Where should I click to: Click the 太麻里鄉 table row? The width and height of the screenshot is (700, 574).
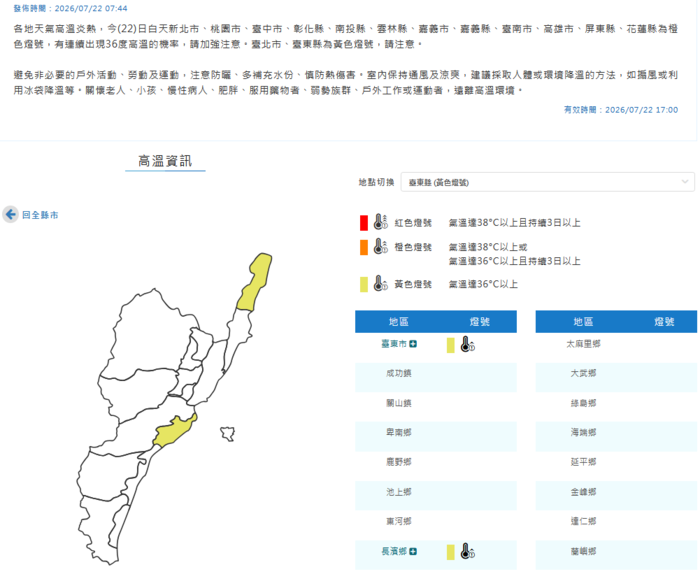[x=616, y=348]
